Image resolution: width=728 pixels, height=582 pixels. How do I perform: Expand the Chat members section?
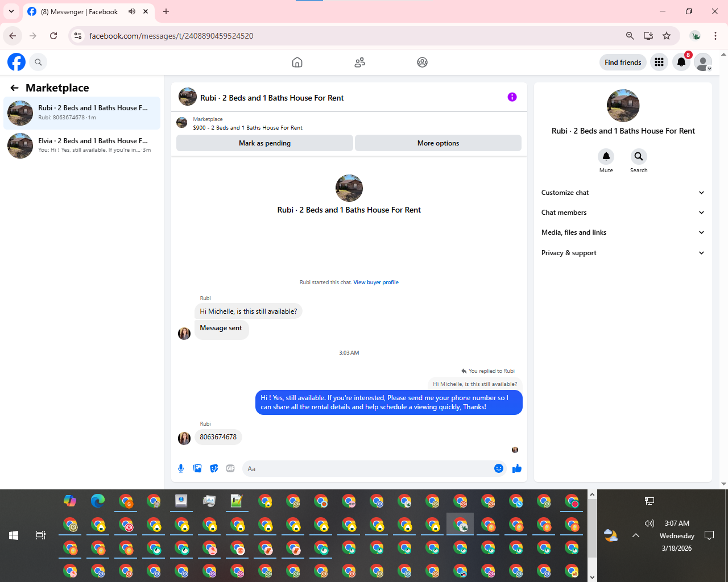623,213
